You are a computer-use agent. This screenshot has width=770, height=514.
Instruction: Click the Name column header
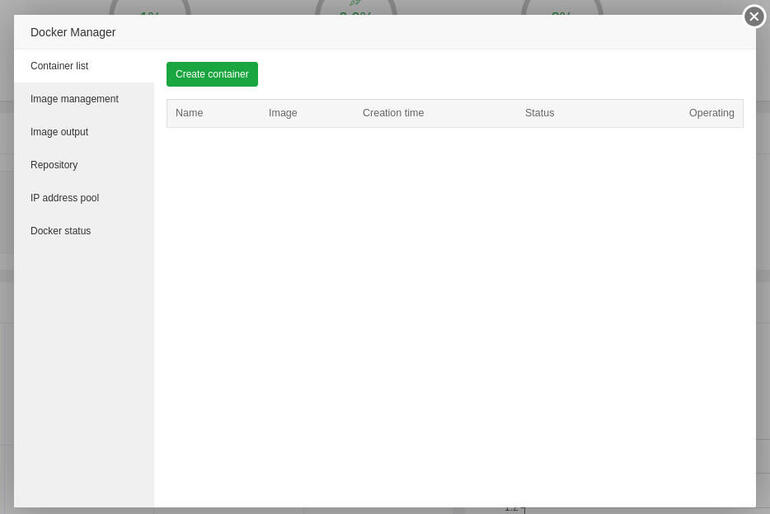(189, 113)
